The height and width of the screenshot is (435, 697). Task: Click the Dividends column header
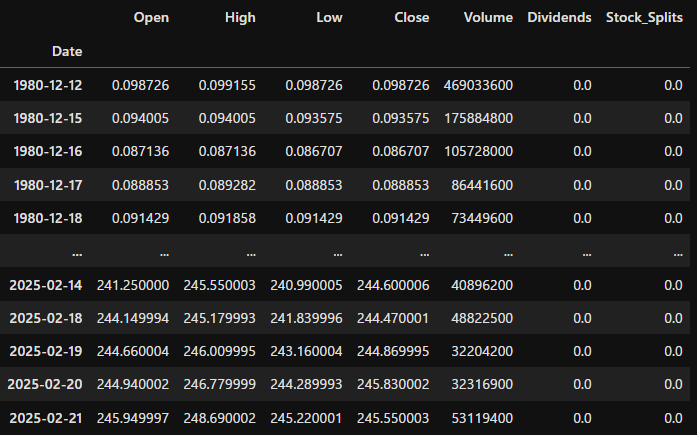[x=559, y=17]
